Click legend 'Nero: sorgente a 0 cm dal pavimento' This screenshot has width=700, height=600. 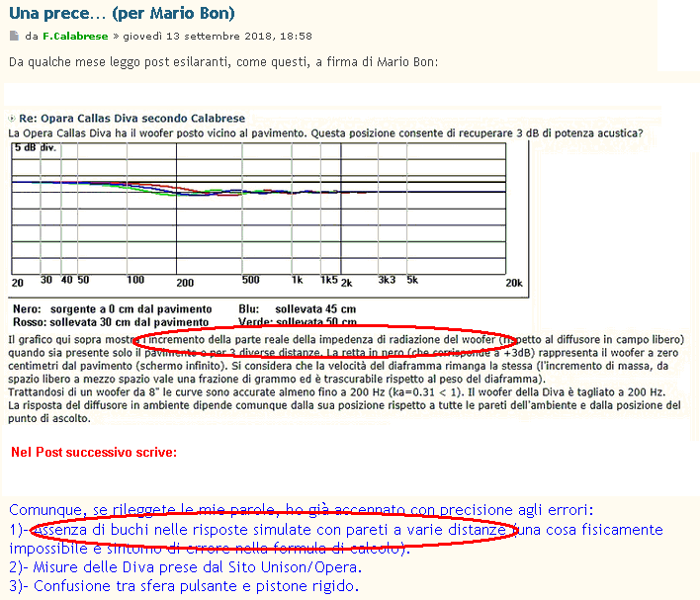[x=113, y=309]
